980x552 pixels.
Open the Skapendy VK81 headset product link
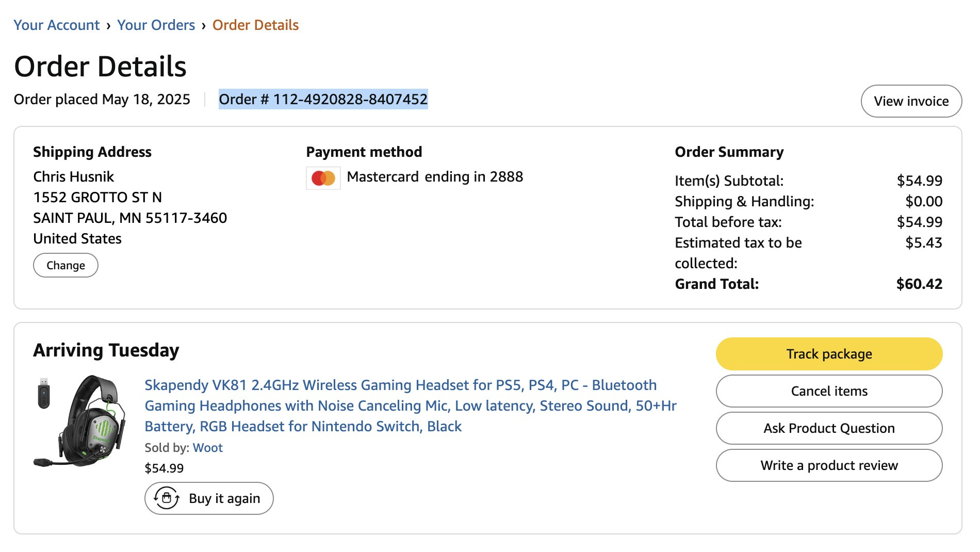click(411, 405)
